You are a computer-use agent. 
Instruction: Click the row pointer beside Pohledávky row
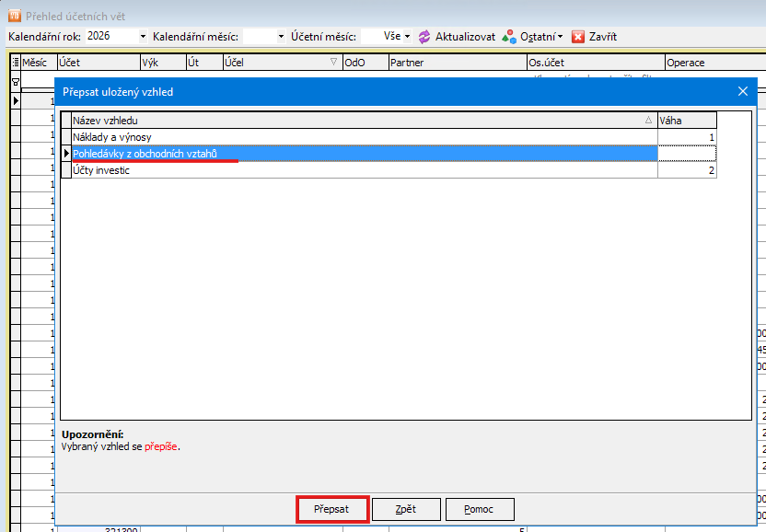click(65, 154)
